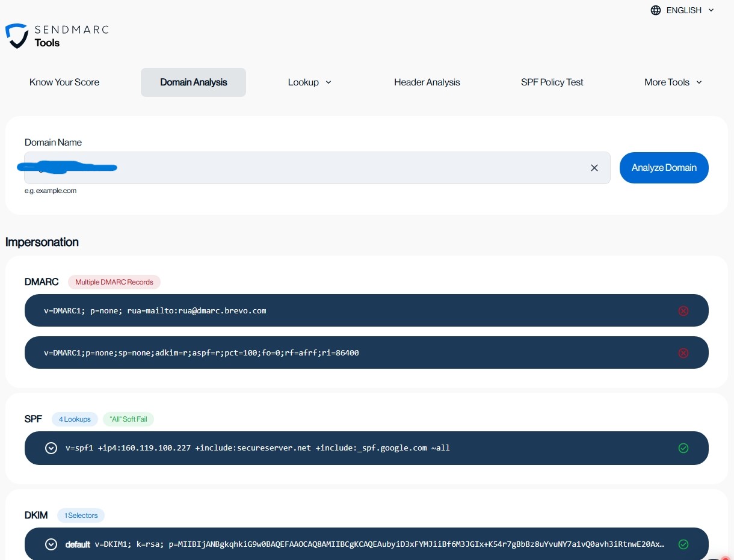Click the e.g. example.com hint text
The image size is (734, 560).
click(x=51, y=191)
